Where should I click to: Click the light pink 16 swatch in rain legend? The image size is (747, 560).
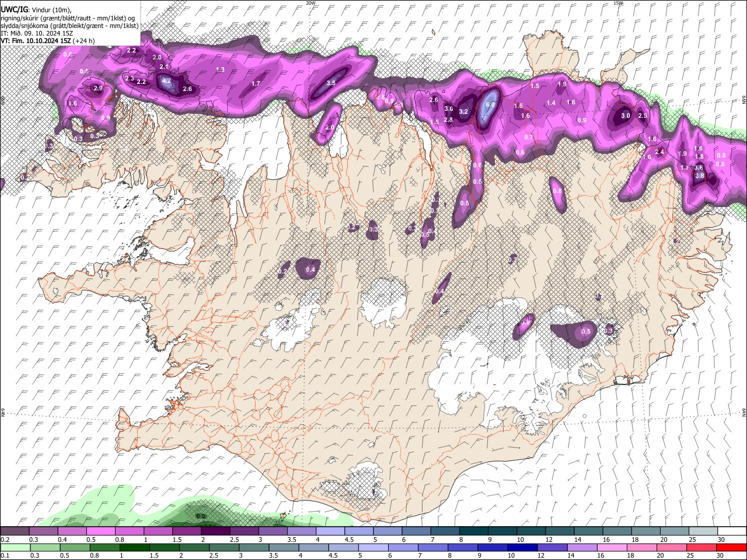[x=612, y=547]
